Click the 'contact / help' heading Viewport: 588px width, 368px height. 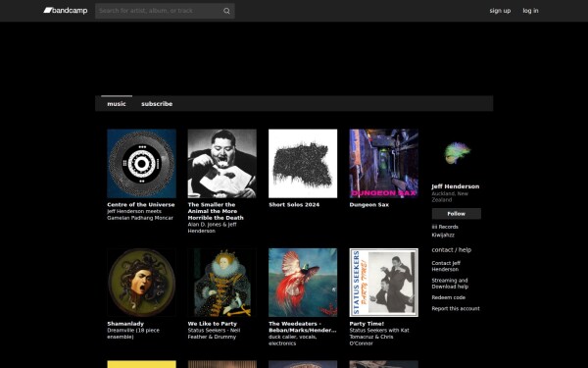(452, 249)
